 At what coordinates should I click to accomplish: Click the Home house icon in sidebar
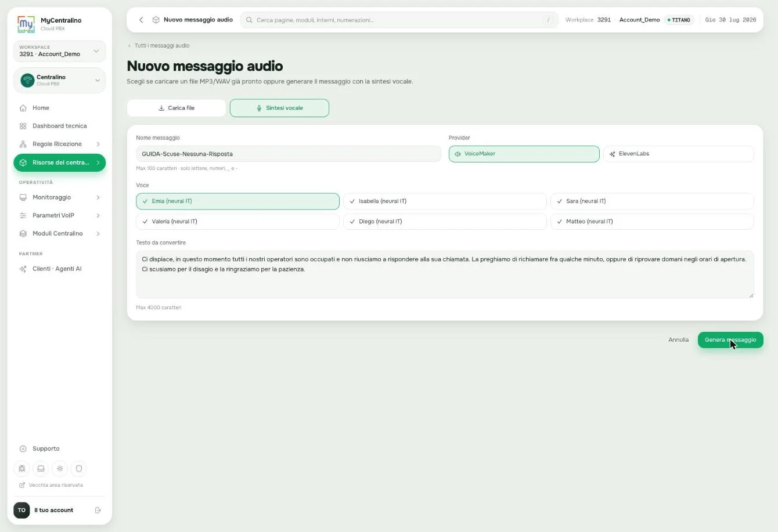pyautogui.click(x=23, y=108)
